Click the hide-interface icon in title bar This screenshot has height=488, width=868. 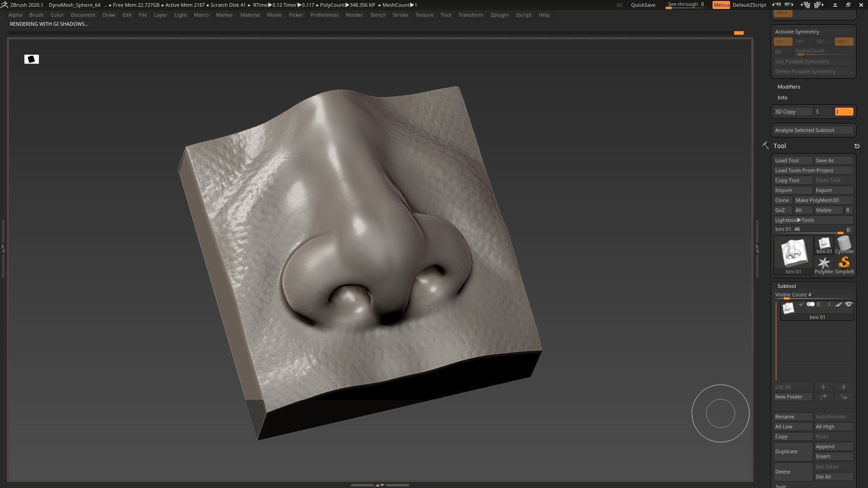(x=835, y=5)
